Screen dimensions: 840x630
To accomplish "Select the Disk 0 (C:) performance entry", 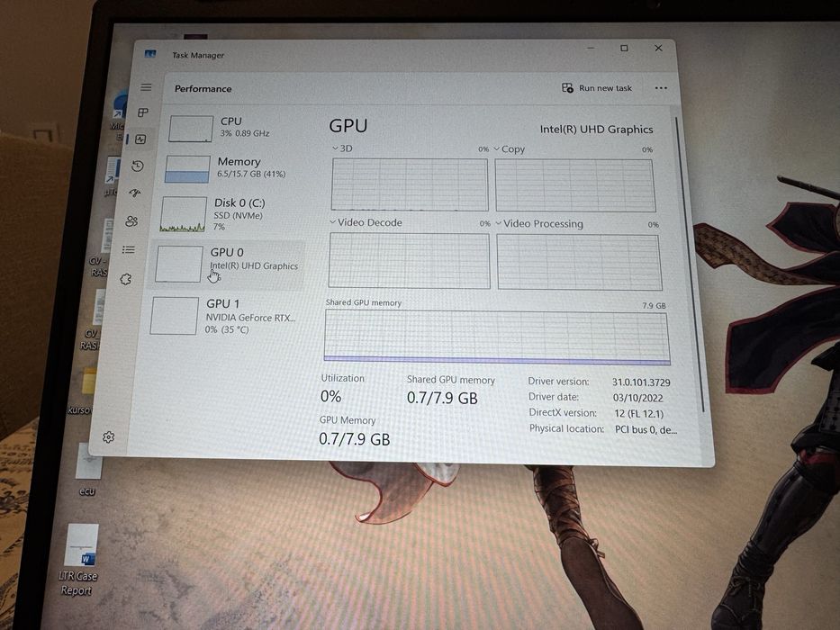I will click(x=230, y=214).
